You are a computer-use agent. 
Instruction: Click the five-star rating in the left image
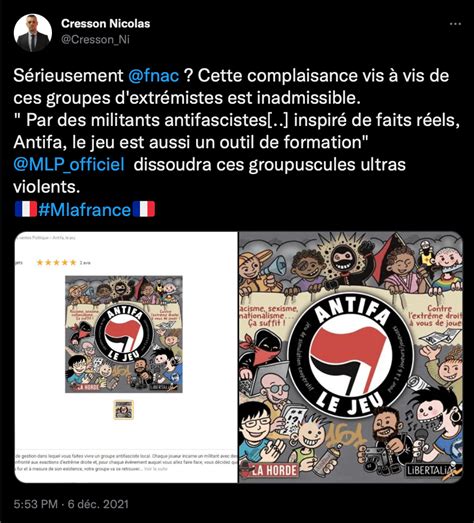[56, 263]
